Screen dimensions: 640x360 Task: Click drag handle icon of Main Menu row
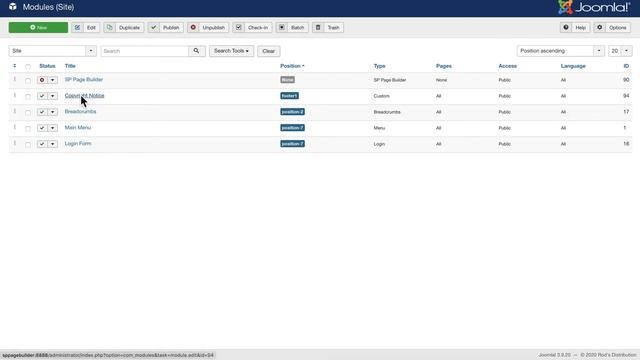pyautogui.click(x=15, y=127)
